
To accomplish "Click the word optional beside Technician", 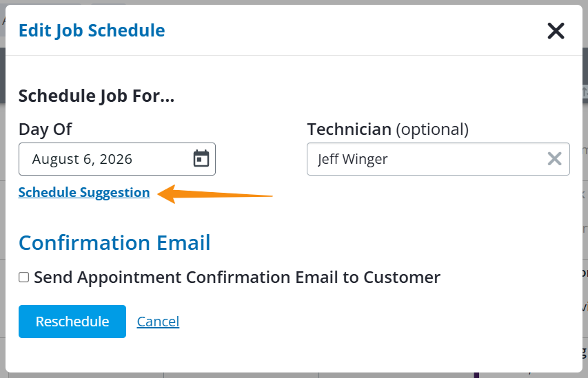I will (432, 129).
